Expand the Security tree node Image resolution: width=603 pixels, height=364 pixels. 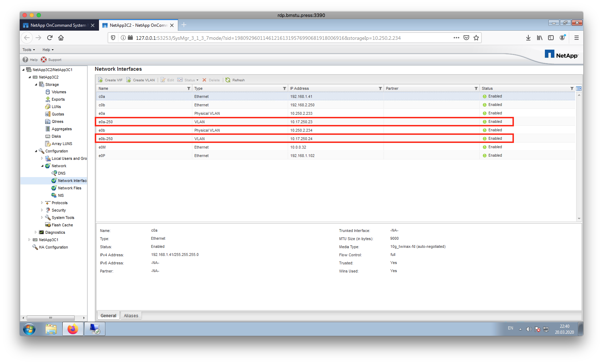[x=42, y=210]
